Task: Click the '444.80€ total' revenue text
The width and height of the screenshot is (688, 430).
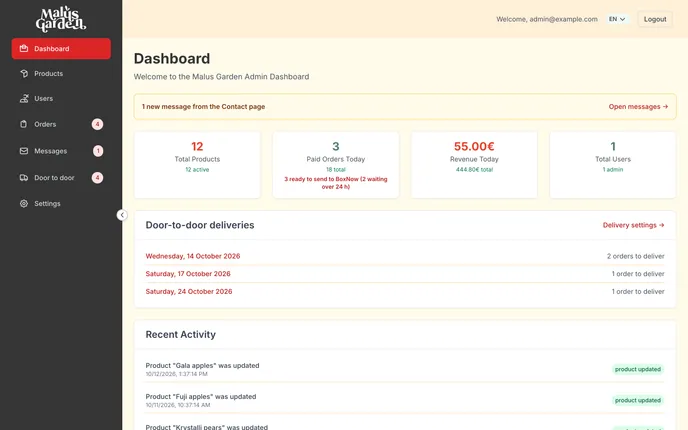Action: click(474, 169)
